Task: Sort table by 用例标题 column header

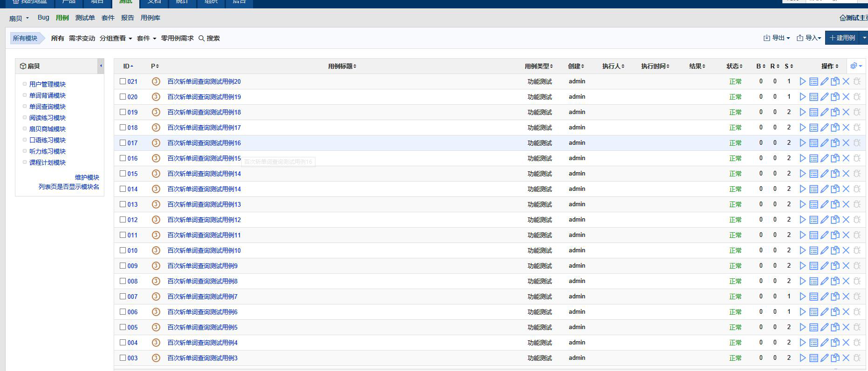Action: [x=342, y=66]
